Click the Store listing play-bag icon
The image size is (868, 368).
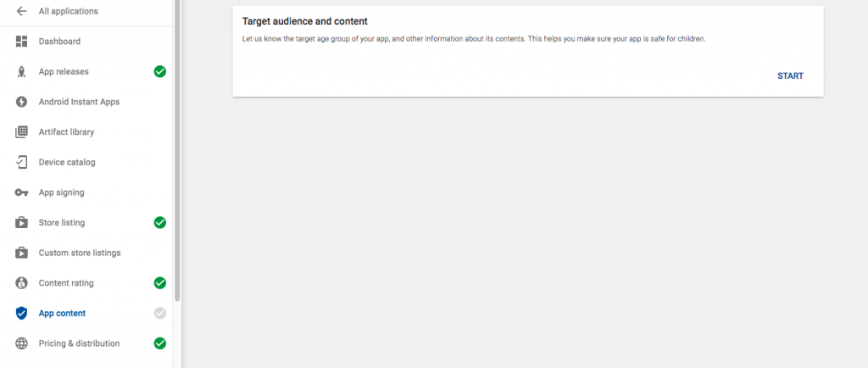click(21, 223)
